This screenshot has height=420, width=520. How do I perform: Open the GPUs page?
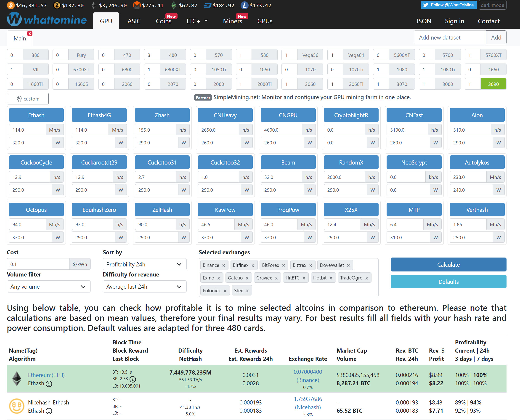point(265,21)
